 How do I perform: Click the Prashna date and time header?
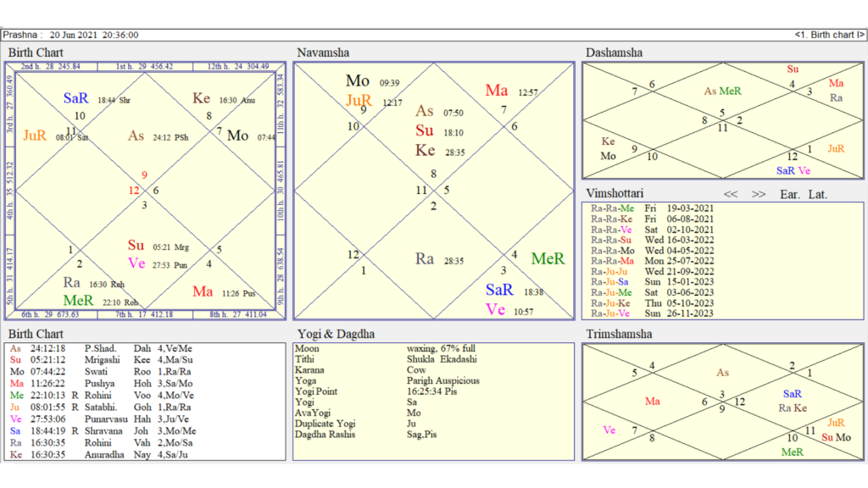point(70,35)
